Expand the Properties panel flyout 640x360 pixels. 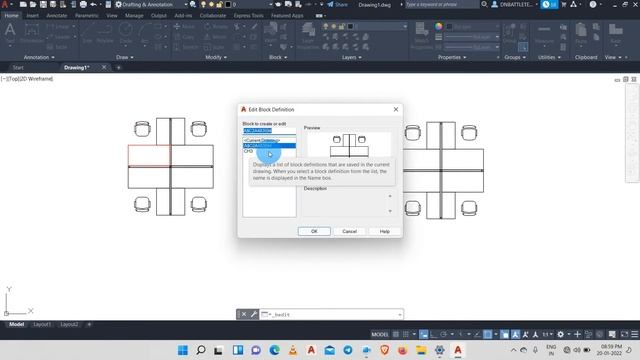[452, 58]
